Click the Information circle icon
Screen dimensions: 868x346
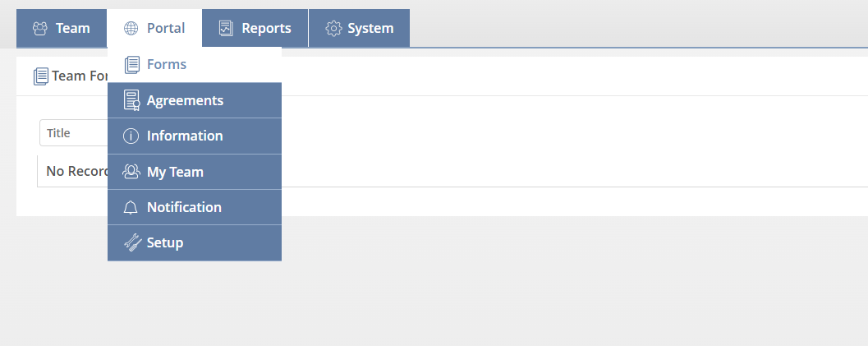coord(131,136)
